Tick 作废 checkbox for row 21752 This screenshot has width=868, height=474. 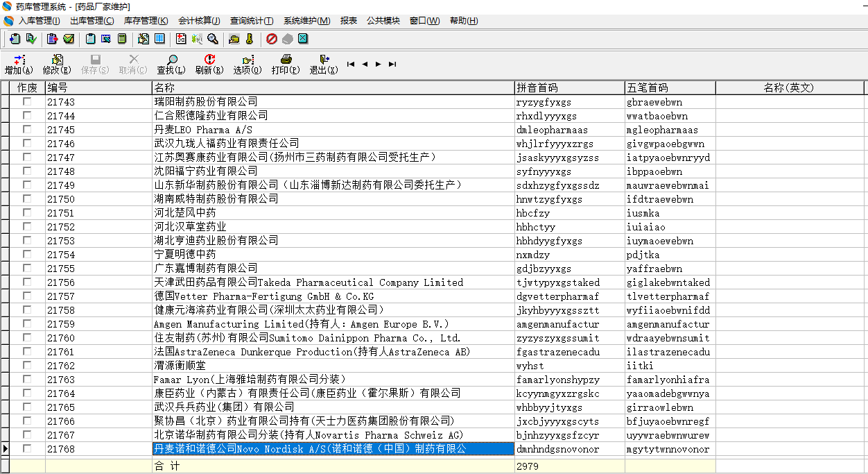pyautogui.click(x=27, y=226)
